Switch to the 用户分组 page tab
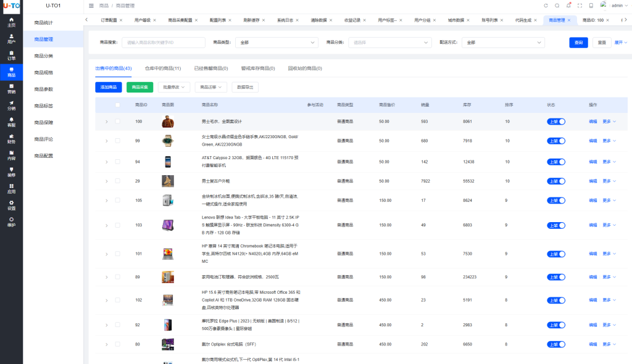The width and height of the screenshot is (632, 364). 422,20
